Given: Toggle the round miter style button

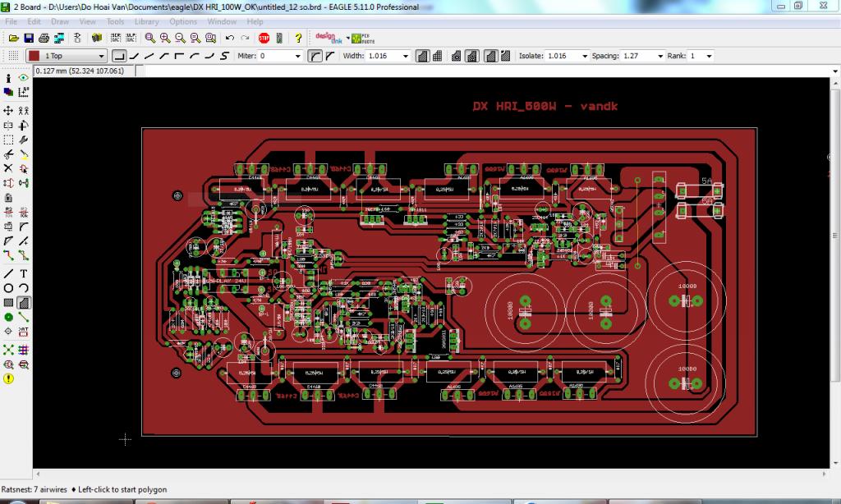Looking at the screenshot, I should pos(315,56).
